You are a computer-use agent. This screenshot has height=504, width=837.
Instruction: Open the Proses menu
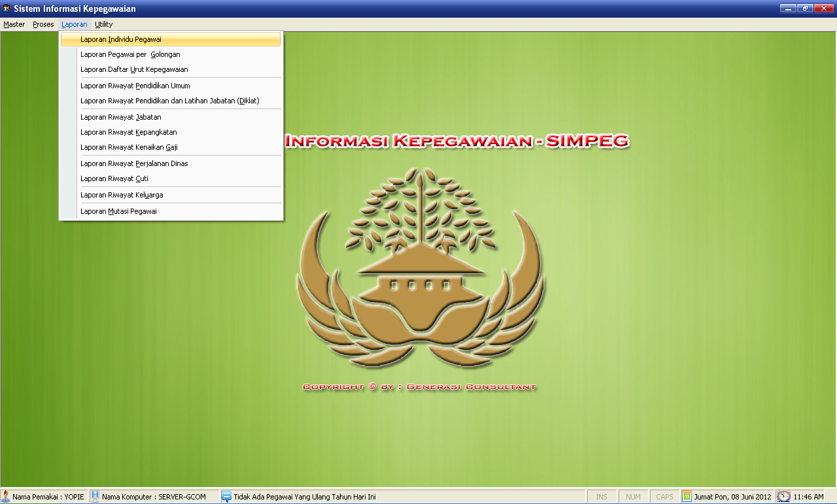[43, 24]
